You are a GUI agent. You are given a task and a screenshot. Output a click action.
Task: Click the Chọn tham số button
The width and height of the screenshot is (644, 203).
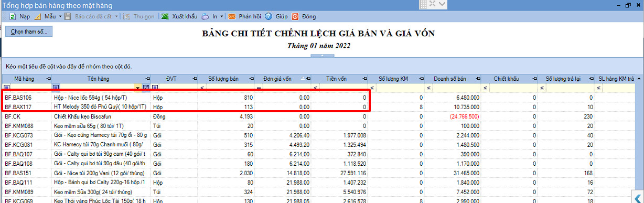29,31
